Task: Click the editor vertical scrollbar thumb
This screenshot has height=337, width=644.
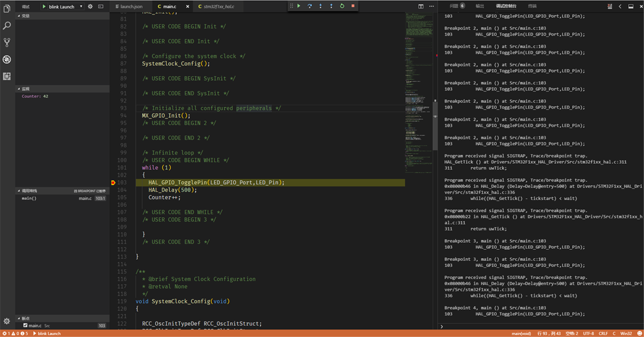Action: click(x=435, y=125)
